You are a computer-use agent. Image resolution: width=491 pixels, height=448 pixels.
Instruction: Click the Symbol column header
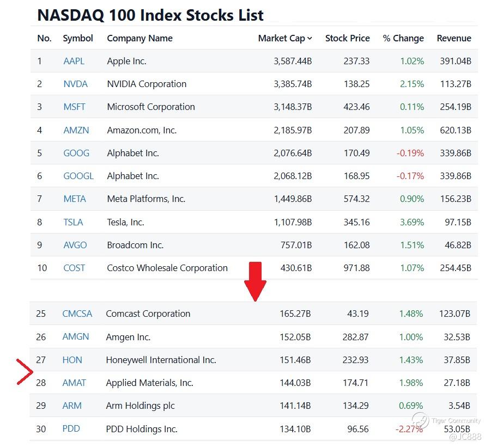pyautogui.click(x=78, y=38)
